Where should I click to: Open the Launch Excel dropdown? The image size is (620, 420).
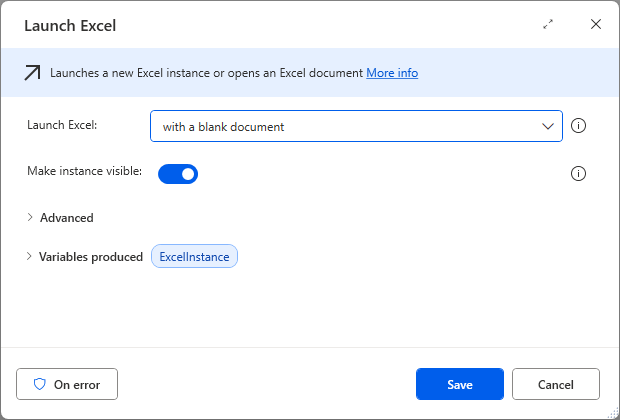356,126
